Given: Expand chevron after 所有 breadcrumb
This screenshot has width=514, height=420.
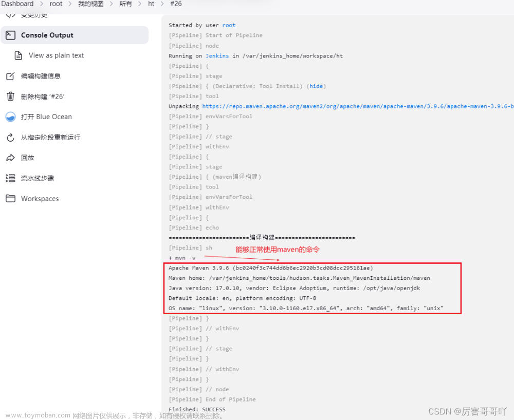Looking at the screenshot, I should [x=140, y=4].
